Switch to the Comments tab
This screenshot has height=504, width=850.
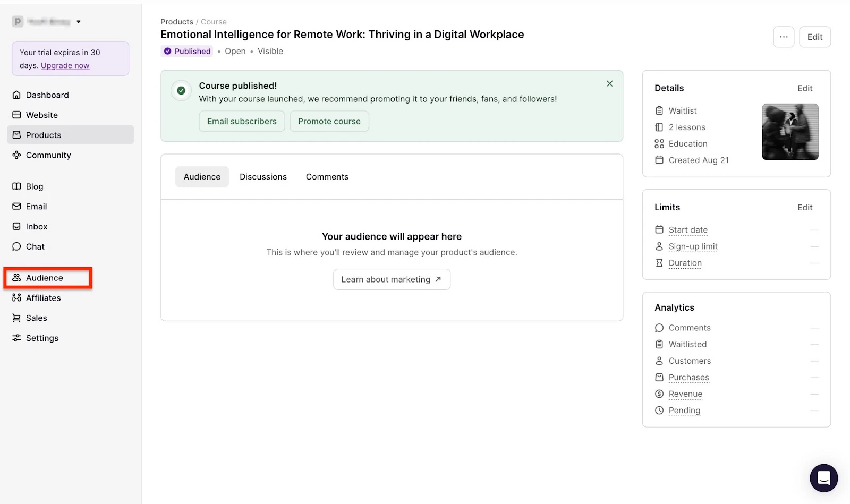327,177
